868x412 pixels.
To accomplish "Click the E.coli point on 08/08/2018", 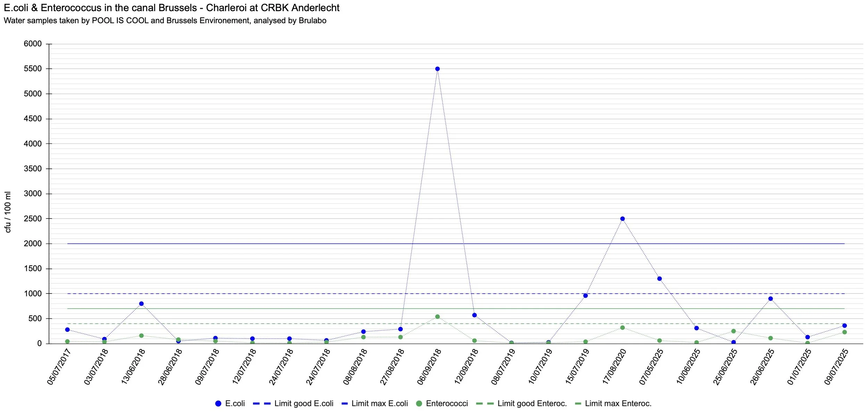I will click(x=364, y=332).
